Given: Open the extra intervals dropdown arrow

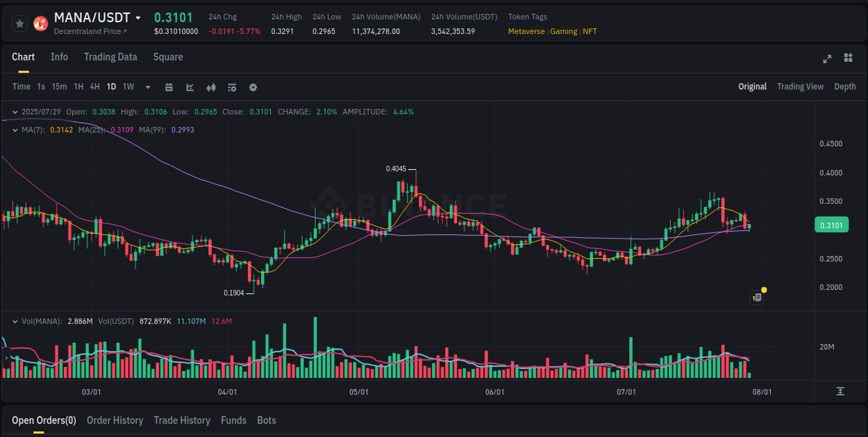Looking at the screenshot, I should [x=147, y=87].
